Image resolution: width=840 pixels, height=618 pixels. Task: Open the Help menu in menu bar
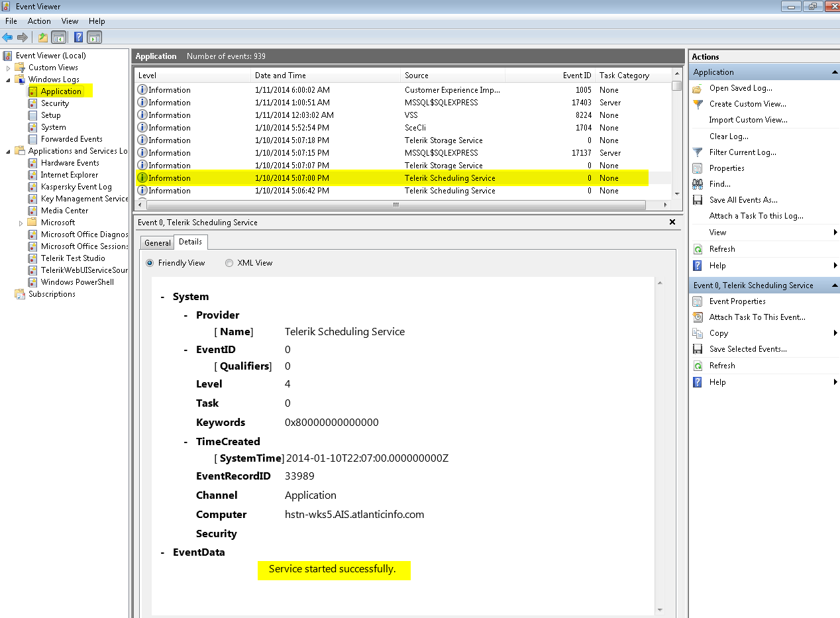point(97,21)
